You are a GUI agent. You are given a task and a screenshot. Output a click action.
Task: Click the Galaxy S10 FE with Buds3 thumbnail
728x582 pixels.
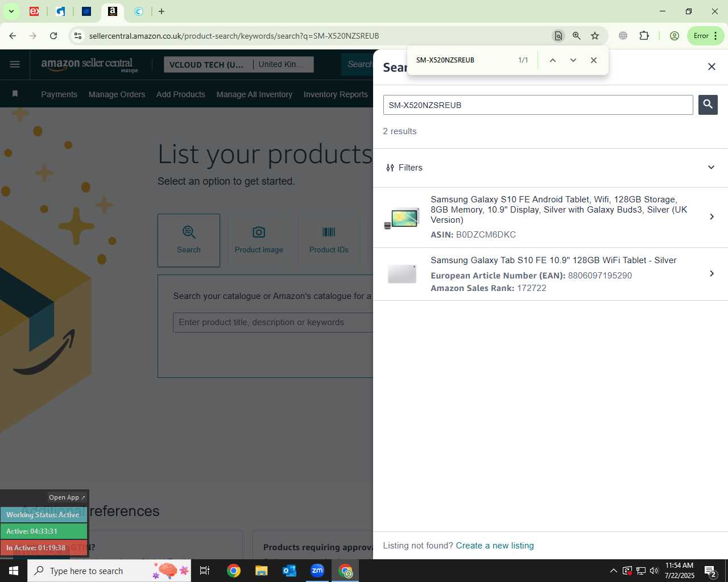pyautogui.click(x=402, y=218)
